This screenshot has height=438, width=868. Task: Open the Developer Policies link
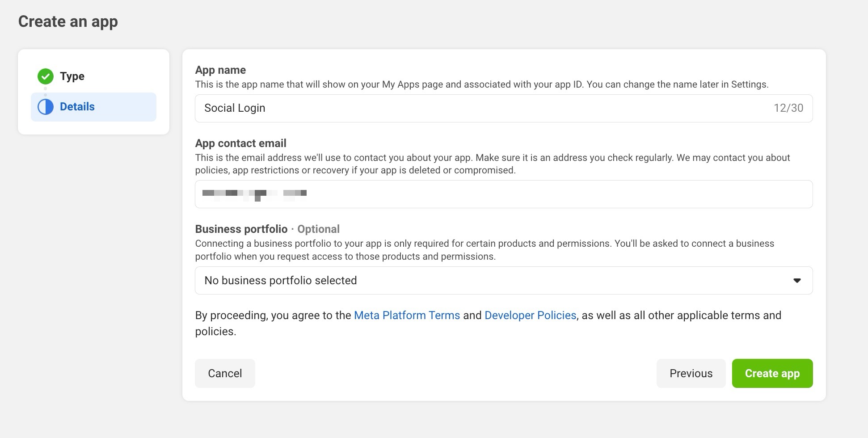tap(530, 316)
